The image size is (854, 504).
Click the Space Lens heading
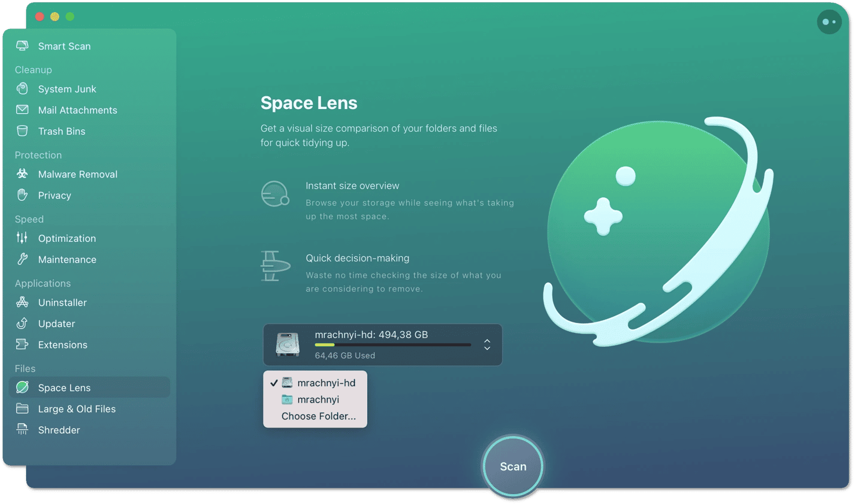tap(309, 103)
